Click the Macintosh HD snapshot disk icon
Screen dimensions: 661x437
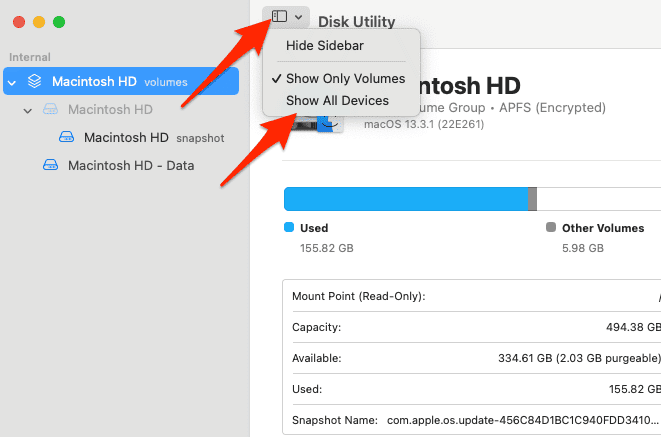67,137
